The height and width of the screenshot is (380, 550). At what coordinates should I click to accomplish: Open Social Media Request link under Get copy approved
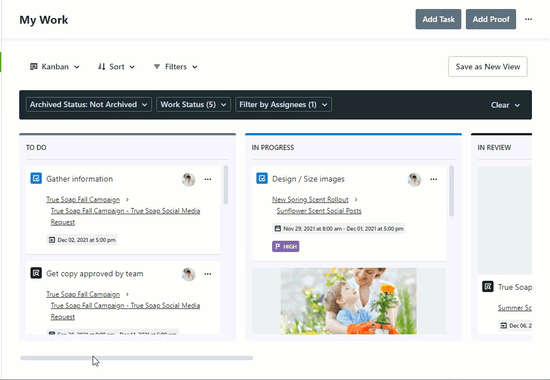(x=125, y=311)
